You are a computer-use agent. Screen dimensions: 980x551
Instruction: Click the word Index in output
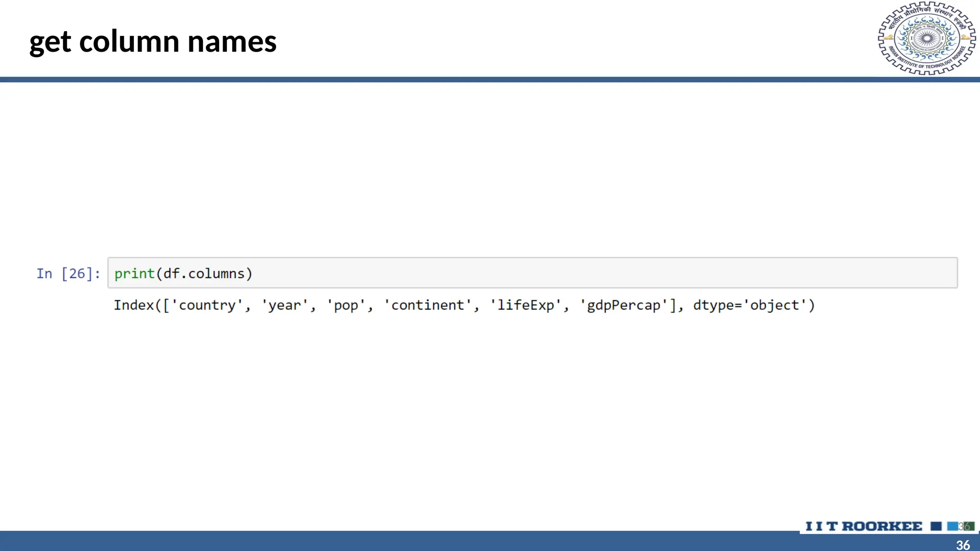click(x=134, y=305)
